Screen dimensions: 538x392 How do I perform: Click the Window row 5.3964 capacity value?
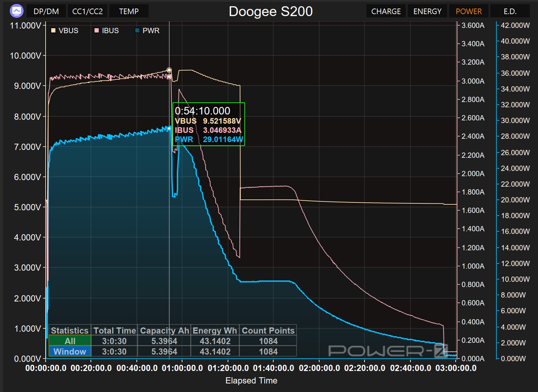[x=164, y=352]
